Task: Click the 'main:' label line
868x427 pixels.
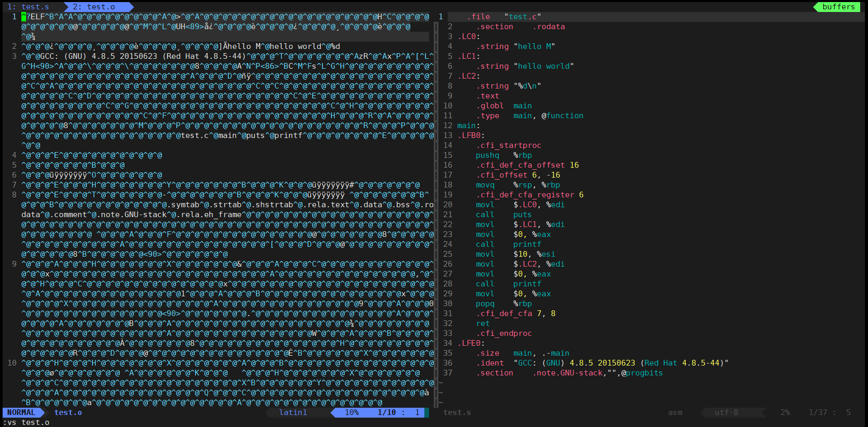Action: click(x=469, y=125)
